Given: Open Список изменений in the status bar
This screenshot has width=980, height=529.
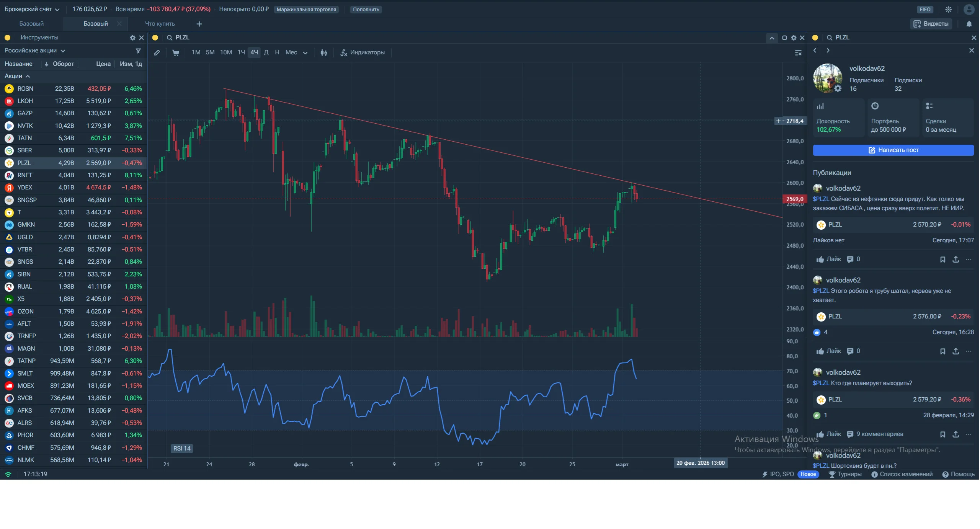Looking at the screenshot, I should [x=902, y=474].
